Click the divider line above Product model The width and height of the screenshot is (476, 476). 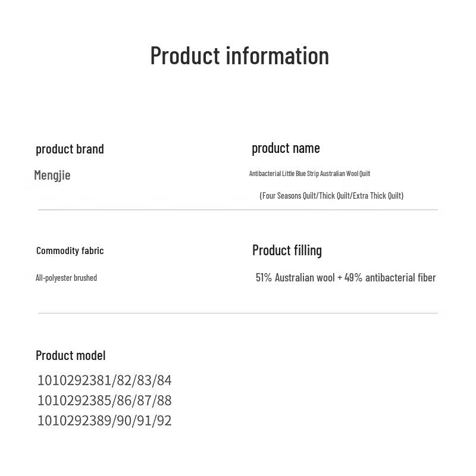238,313
